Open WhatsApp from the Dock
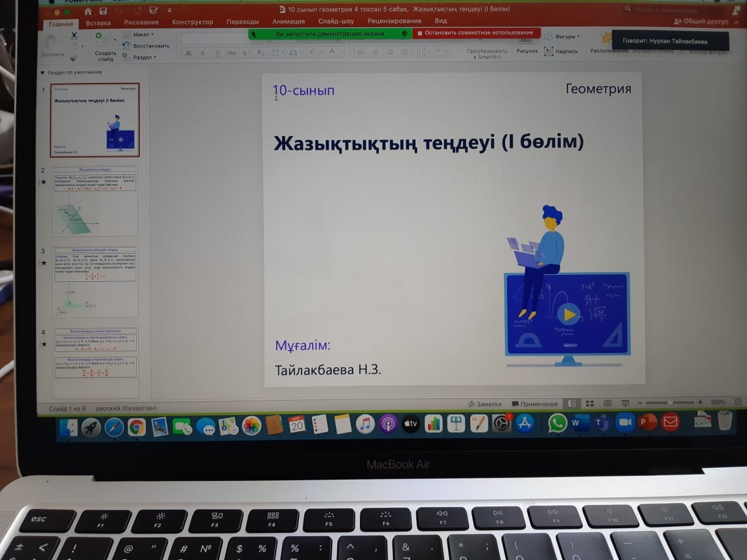Viewport: 747px width, 560px height. [x=557, y=423]
